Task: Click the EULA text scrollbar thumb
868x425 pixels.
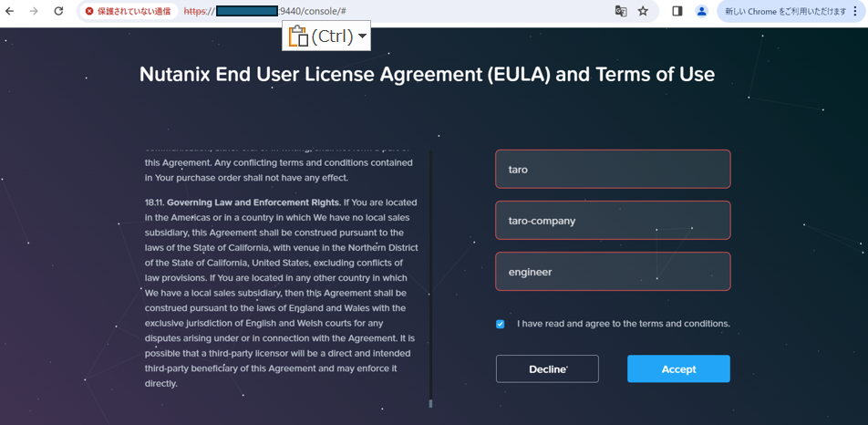Action: [430, 403]
